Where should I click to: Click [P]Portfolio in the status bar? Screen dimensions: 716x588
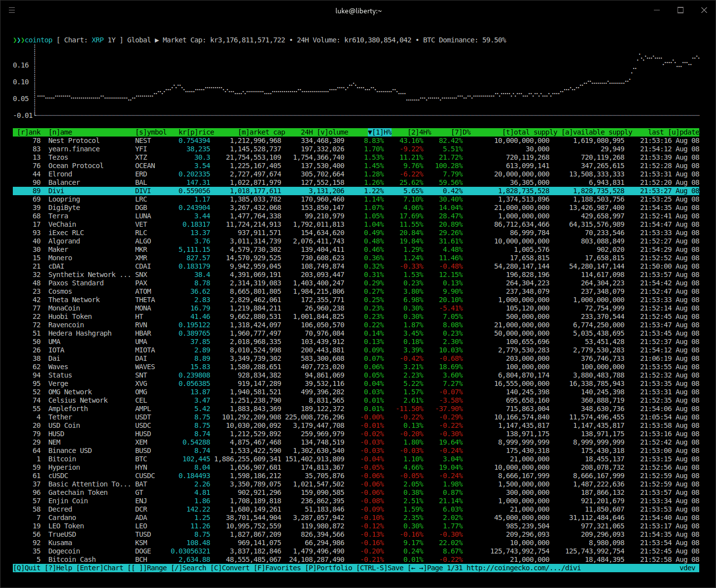328,568
